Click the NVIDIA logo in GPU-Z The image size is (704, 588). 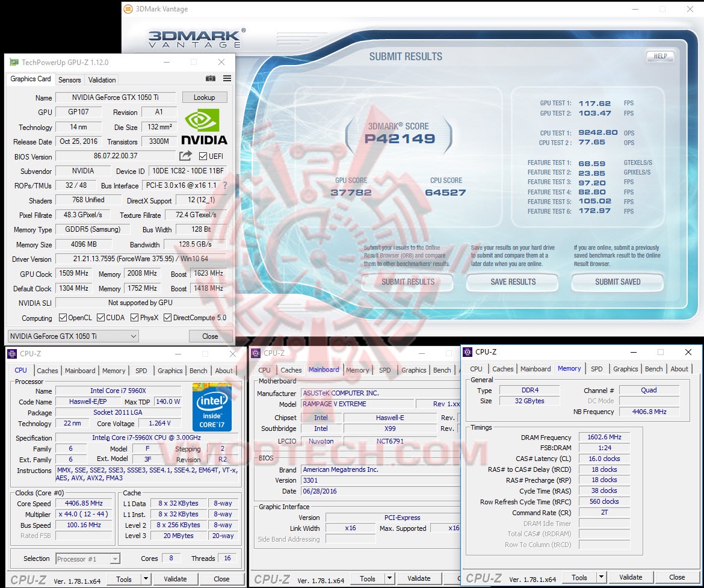pyautogui.click(x=205, y=127)
